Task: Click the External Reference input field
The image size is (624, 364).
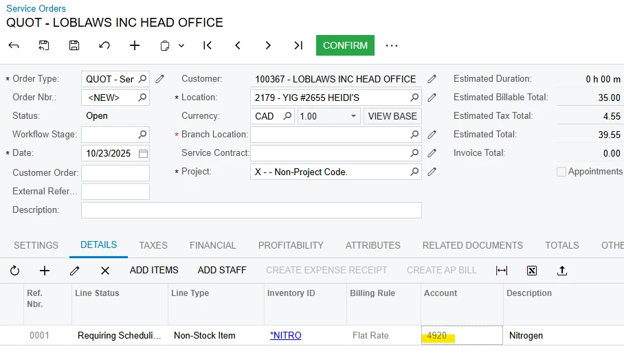Action: [x=115, y=192]
